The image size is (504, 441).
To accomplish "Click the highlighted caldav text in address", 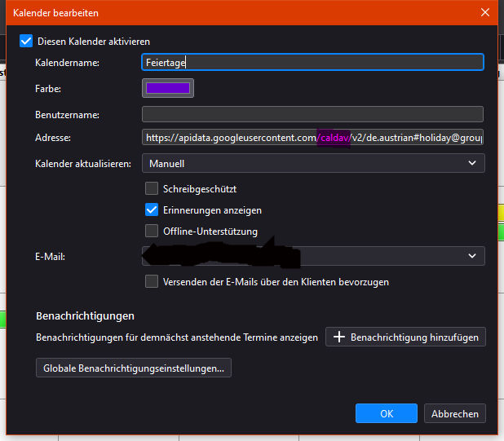I will (334, 139).
